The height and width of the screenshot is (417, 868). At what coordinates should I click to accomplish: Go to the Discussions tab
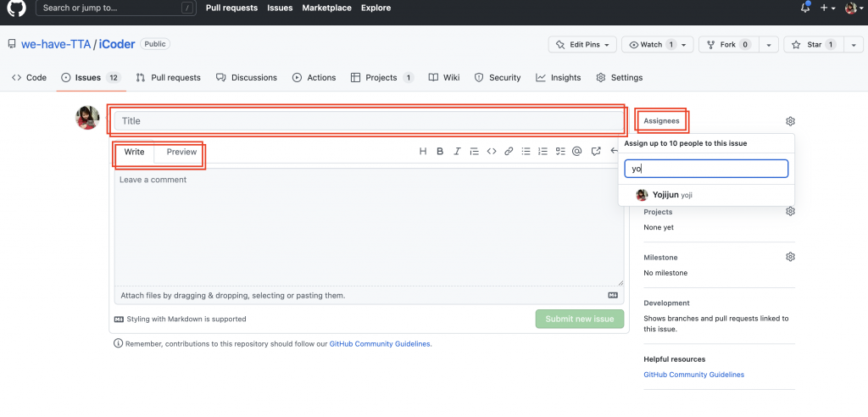[x=247, y=77]
